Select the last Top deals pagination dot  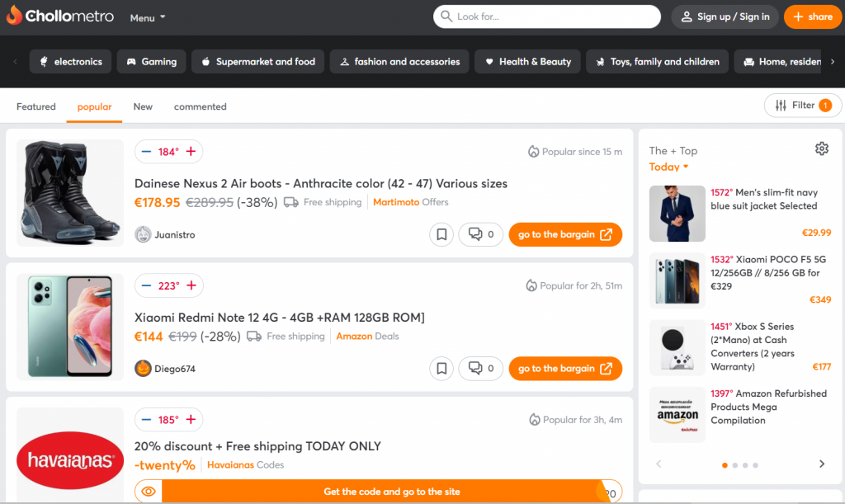[x=756, y=465]
